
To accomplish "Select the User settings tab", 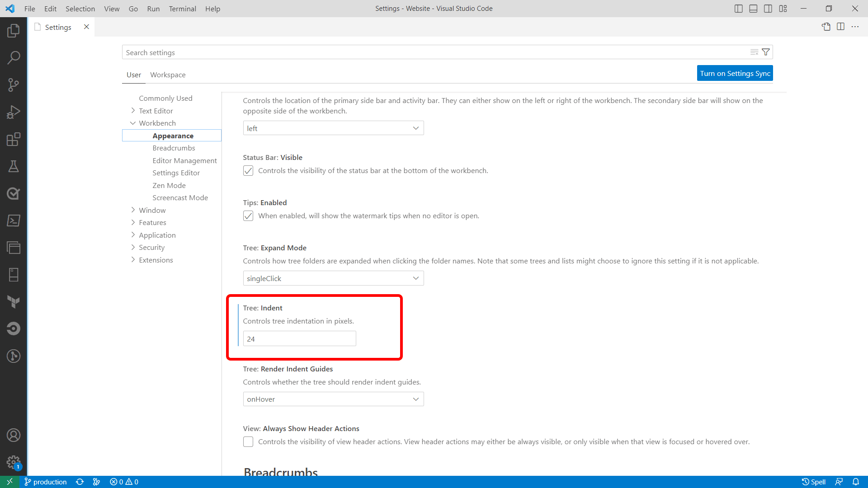I will (134, 75).
